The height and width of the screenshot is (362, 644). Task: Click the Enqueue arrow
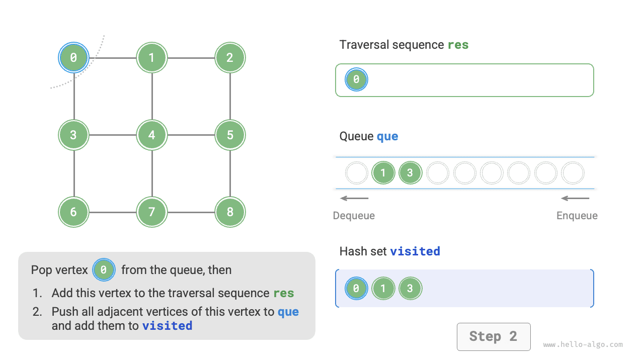pos(576,199)
